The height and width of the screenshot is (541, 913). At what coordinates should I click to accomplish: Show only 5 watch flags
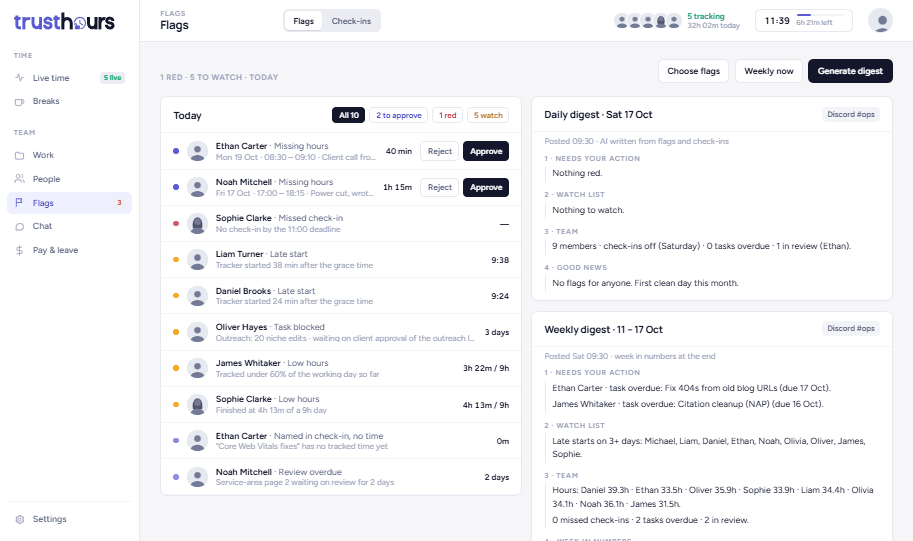488,115
